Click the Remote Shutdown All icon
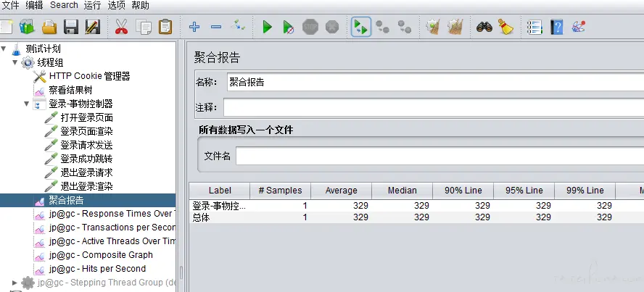 (405, 27)
